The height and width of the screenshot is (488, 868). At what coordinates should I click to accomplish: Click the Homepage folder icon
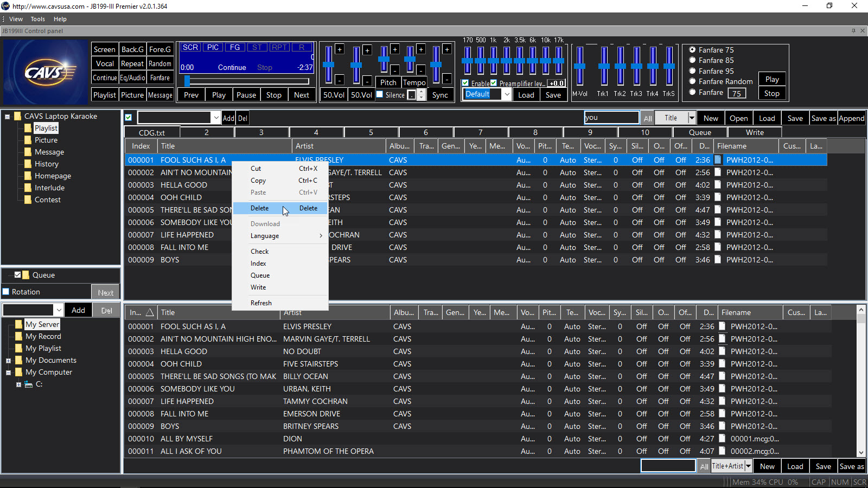pos(28,176)
